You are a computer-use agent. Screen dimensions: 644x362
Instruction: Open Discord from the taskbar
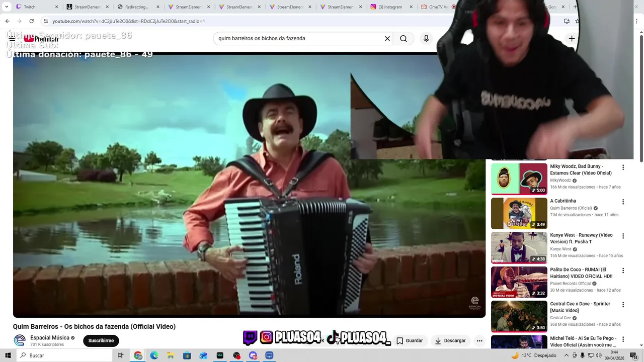[x=253, y=355]
